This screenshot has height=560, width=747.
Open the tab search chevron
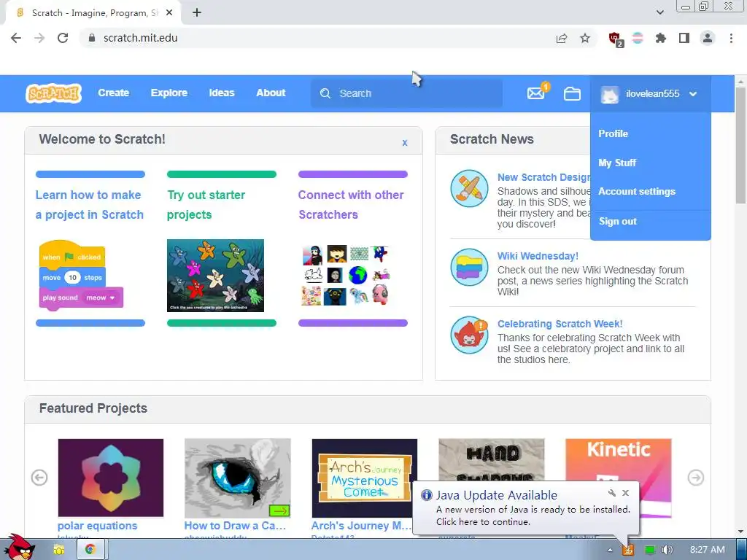659,13
